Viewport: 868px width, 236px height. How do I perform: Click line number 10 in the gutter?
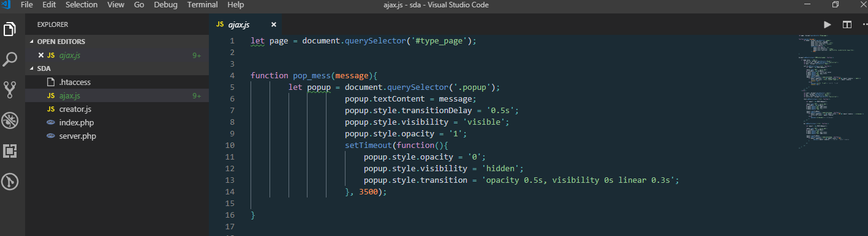coord(230,146)
